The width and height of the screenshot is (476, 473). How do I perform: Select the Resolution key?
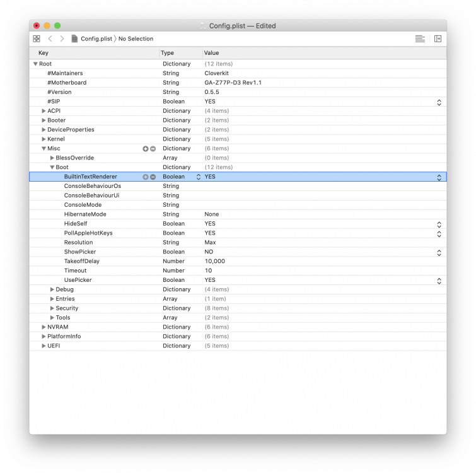78,243
